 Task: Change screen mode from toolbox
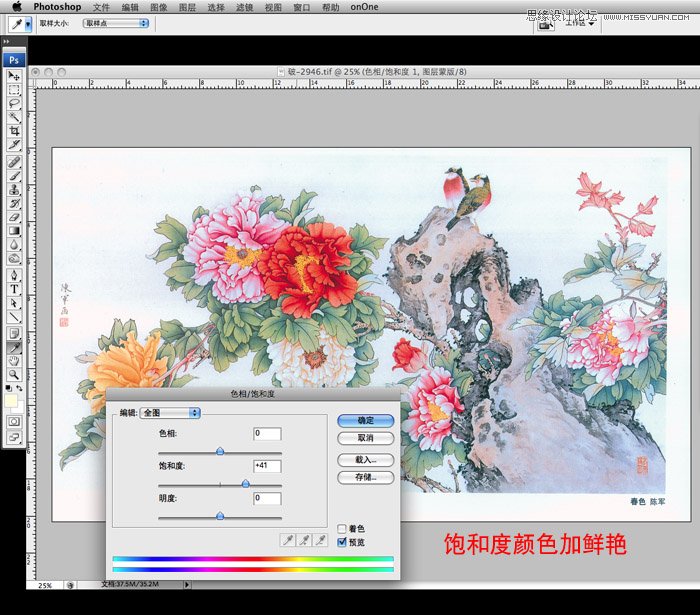tap(14, 437)
